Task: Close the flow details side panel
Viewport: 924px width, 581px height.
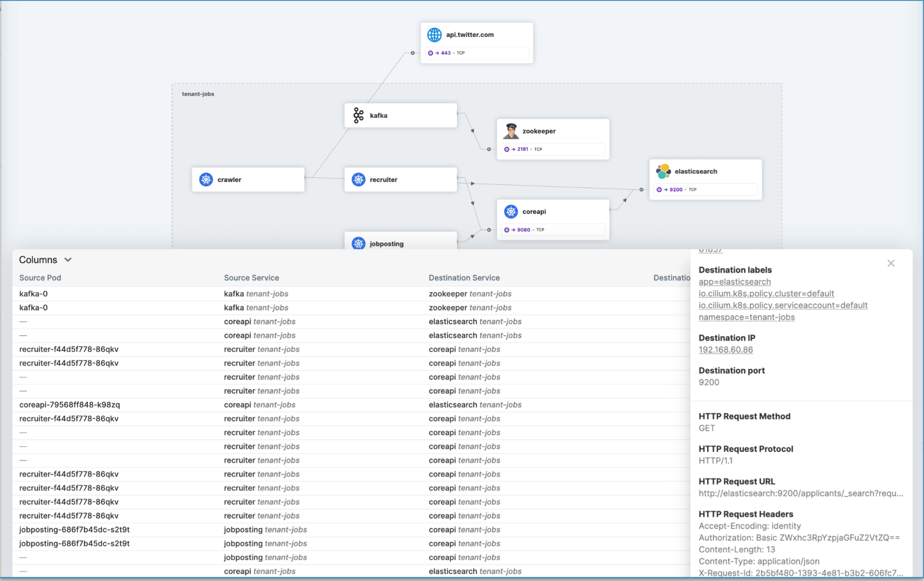Action: [891, 263]
